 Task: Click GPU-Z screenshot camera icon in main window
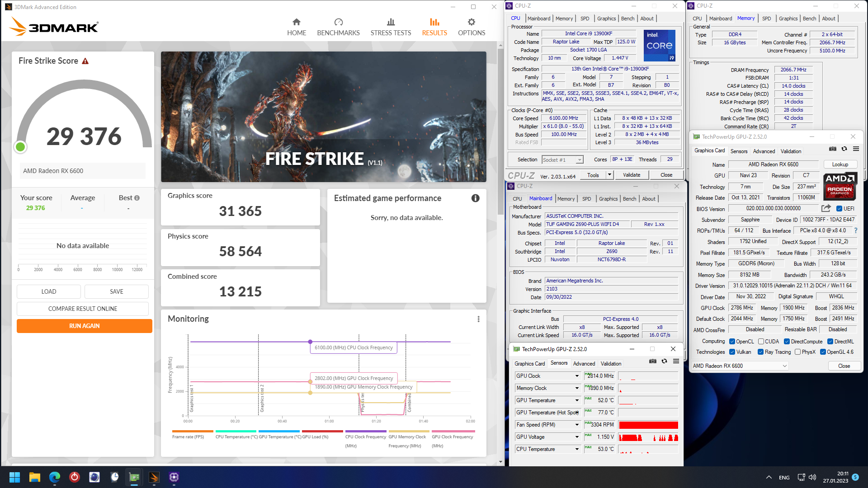(832, 149)
